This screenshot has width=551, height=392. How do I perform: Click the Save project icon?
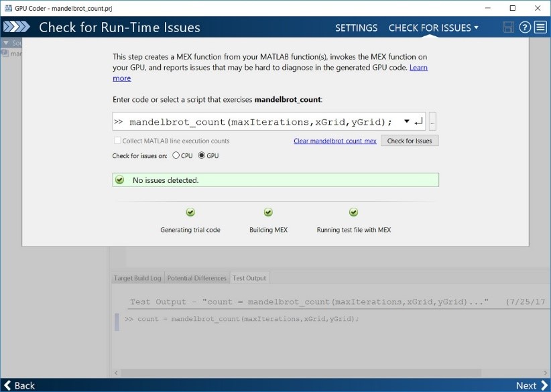(x=509, y=27)
